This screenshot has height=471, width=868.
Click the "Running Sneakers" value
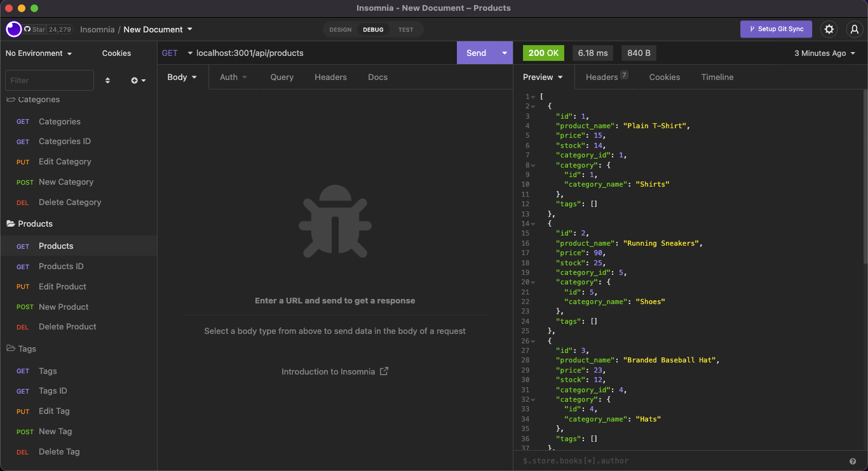661,244
